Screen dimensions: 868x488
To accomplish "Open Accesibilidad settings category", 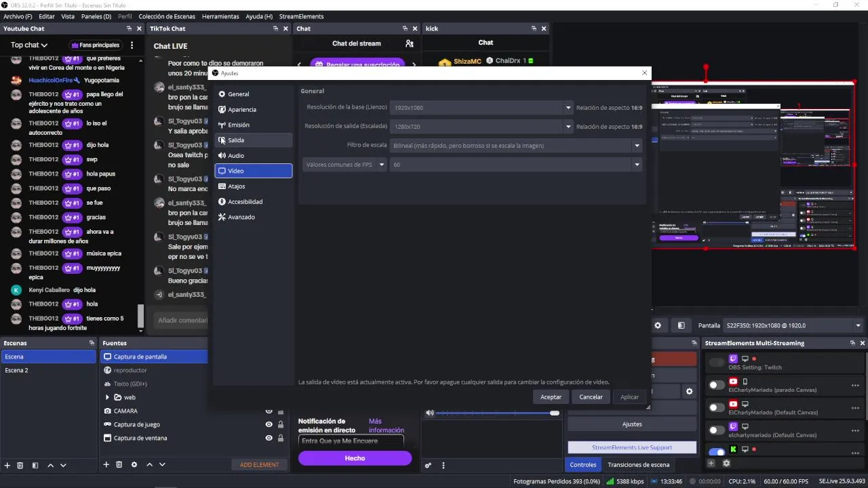I will 254,202.
